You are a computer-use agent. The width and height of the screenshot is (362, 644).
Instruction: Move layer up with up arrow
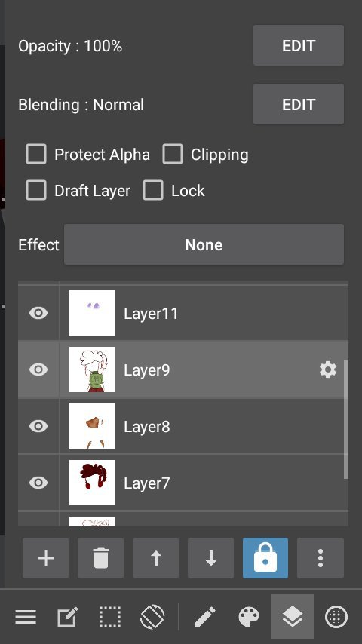click(x=155, y=558)
